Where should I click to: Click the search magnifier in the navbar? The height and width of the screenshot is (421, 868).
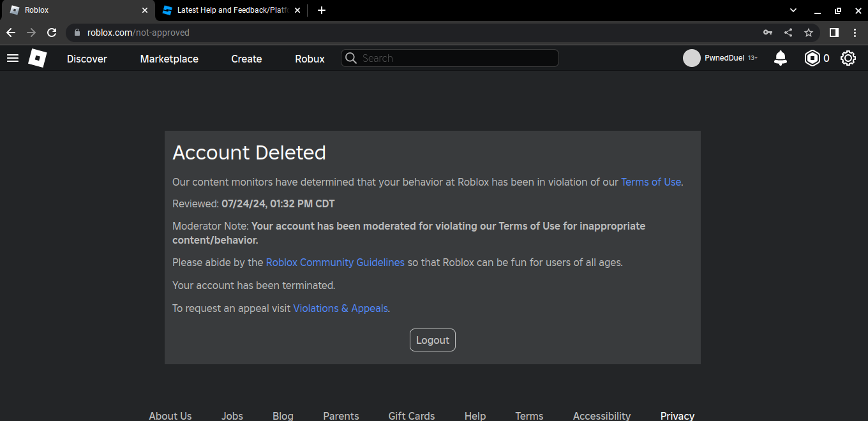click(x=350, y=58)
